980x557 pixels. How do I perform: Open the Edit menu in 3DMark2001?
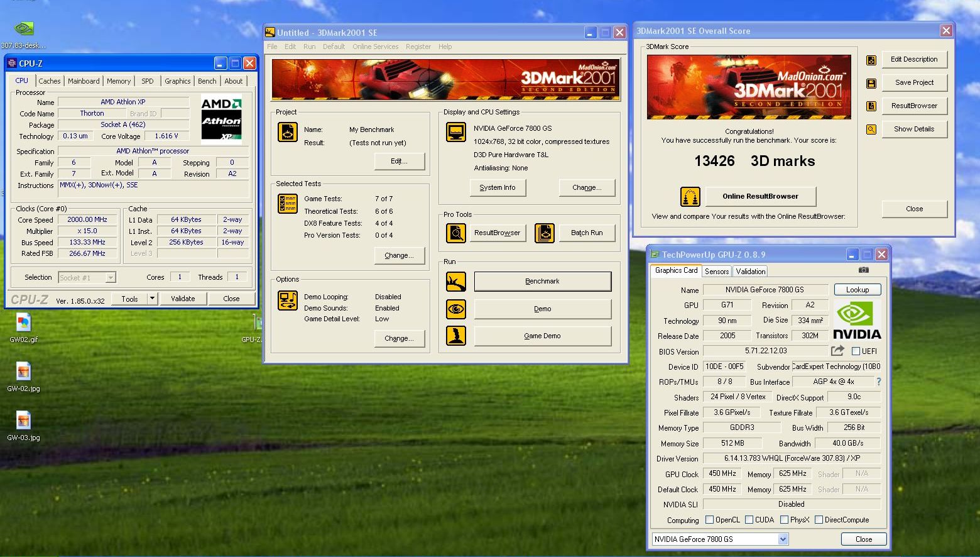click(290, 47)
